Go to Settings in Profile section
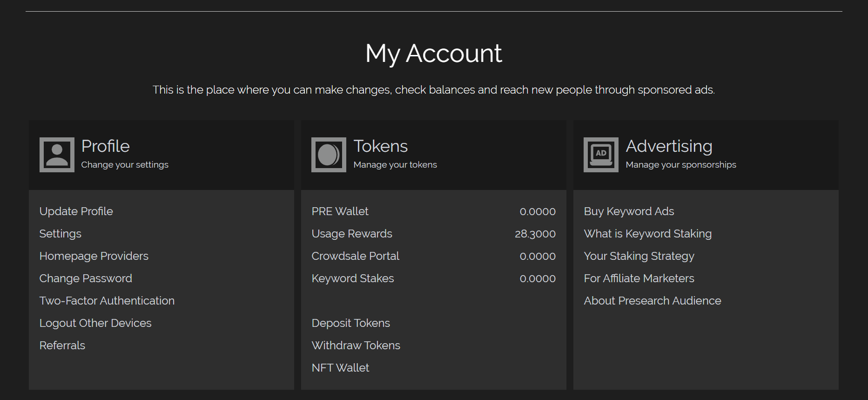 click(x=61, y=234)
